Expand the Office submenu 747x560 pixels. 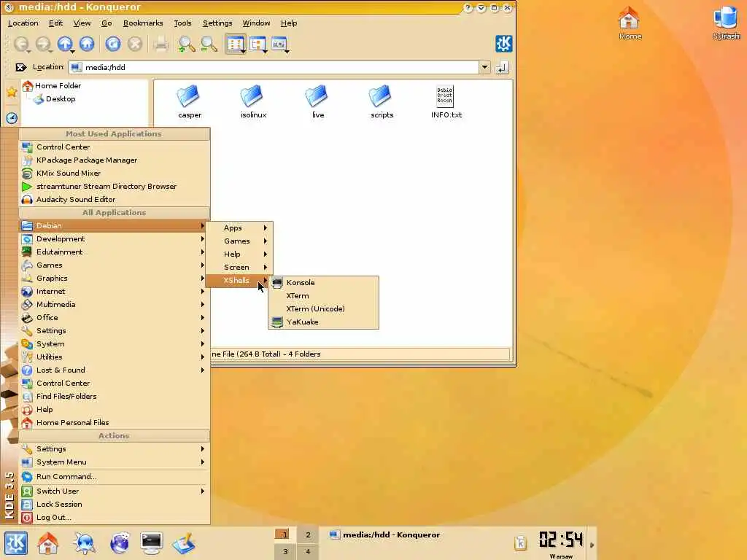pyautogui.click(x=114, y=318)
